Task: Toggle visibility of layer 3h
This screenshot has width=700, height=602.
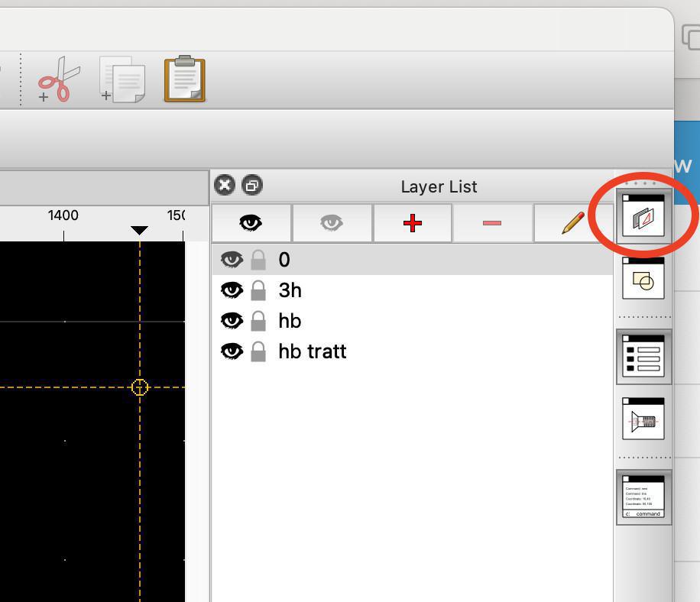Action: coord(232,290)
